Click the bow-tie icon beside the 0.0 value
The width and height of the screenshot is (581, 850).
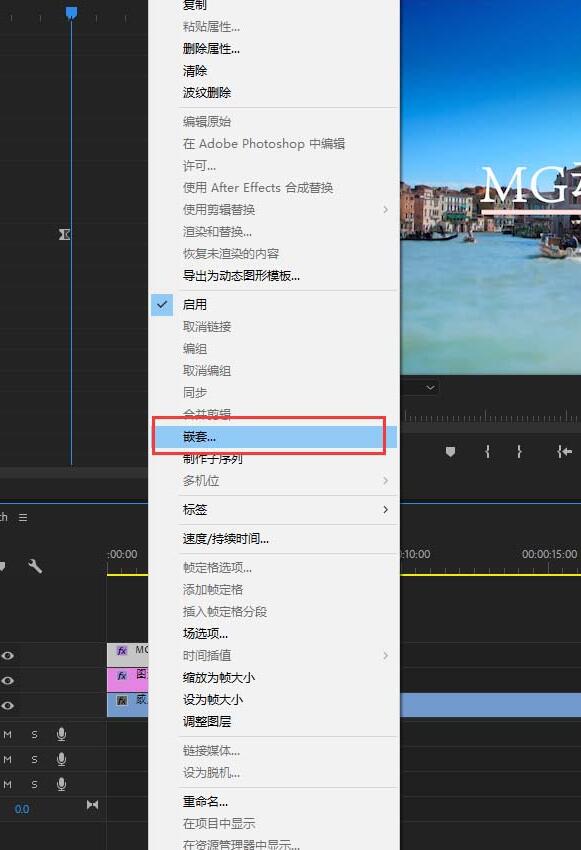(92, 805)
